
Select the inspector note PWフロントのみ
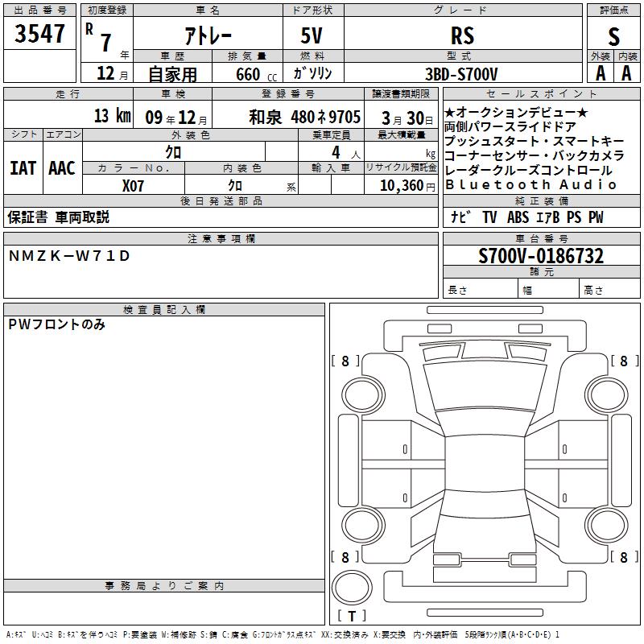pos(56,324)
